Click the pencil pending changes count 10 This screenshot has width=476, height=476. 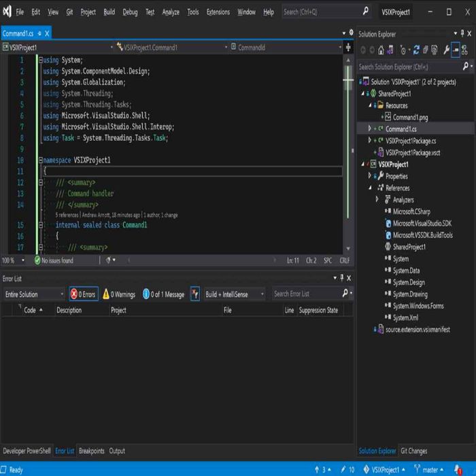[x=347, y=470]
